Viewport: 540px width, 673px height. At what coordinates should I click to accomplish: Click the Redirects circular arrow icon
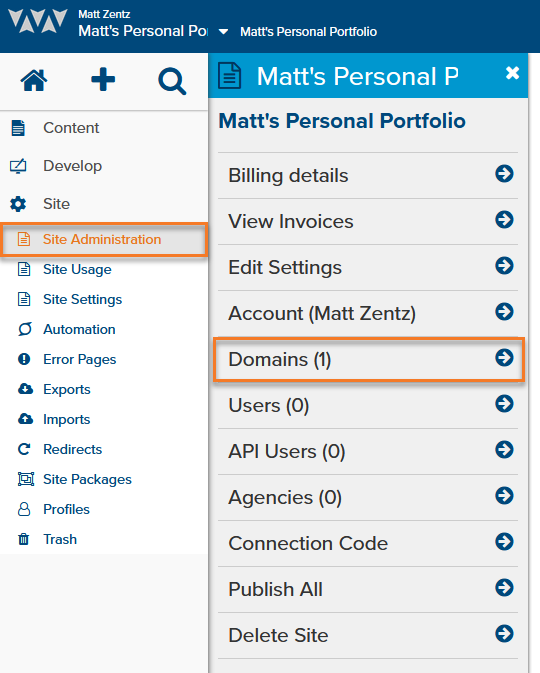(x=24, y=449)
